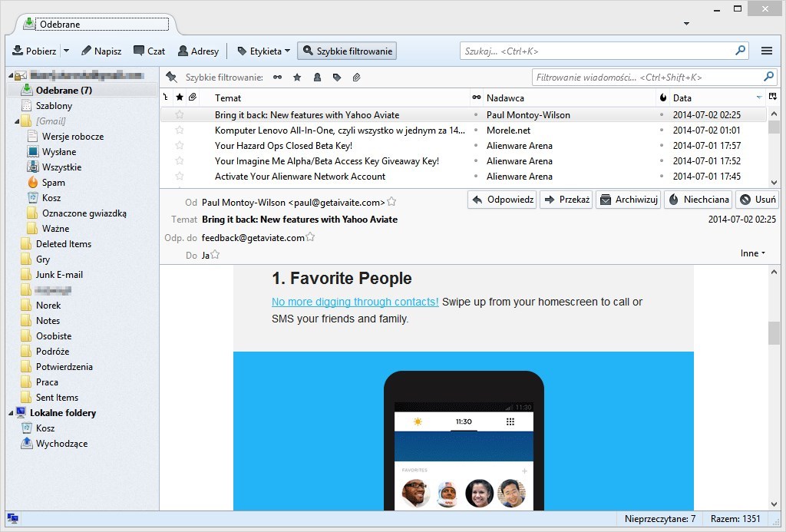The height and width of the screenshot is (532, 786).
Task: Open the Etykieta dropdown
Action: click(263, 51)
